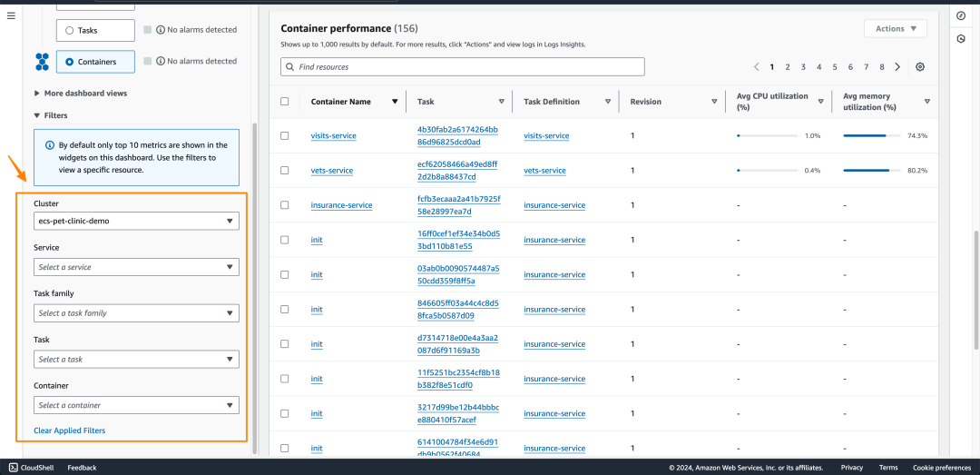Select the Tasks radio option

point(69,30)
